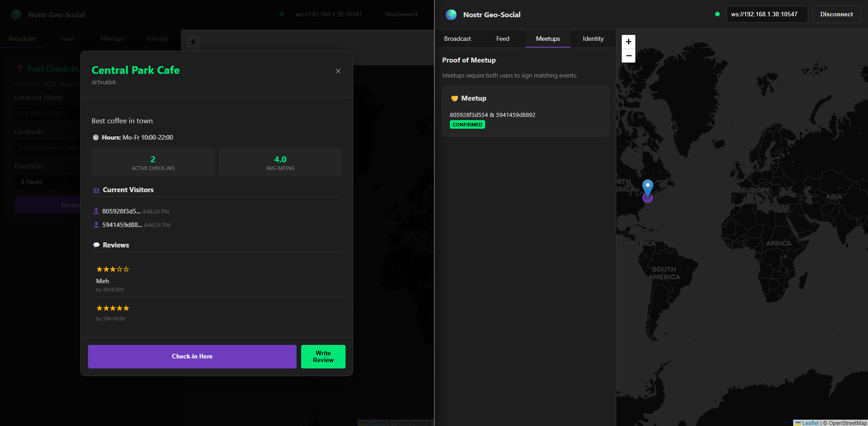Click the purple circle map marker

pos(648,198)
